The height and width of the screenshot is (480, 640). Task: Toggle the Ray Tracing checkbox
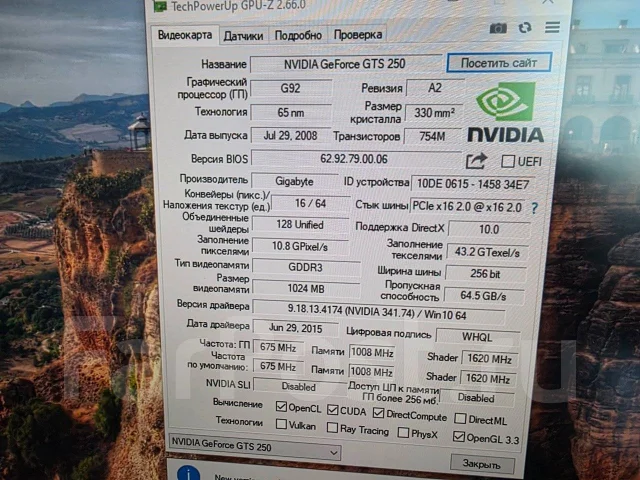pyautogui.click(x=332, y=428)
